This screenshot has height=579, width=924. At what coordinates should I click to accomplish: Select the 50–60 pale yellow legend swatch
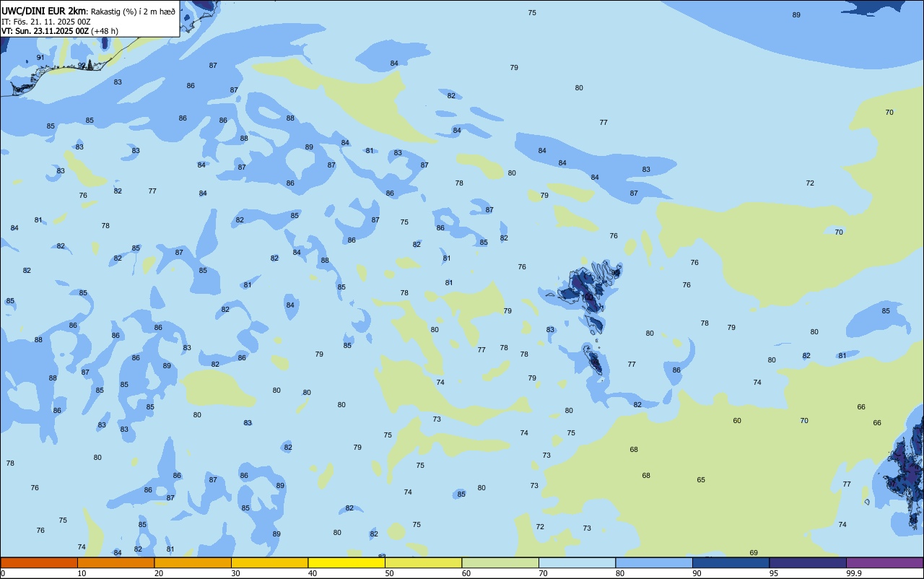(x=423, y=562)
